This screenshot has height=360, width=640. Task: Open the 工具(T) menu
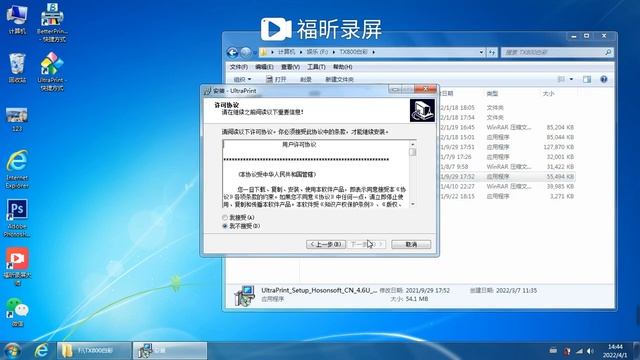(x=316, y=67)
